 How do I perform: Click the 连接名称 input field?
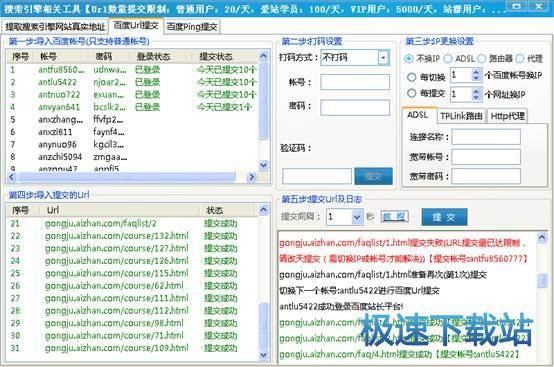(x=486, y=137)
